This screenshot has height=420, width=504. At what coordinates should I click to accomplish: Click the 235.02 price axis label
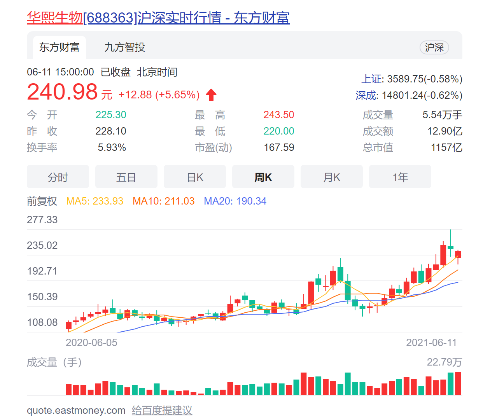(x=42, y=245)
